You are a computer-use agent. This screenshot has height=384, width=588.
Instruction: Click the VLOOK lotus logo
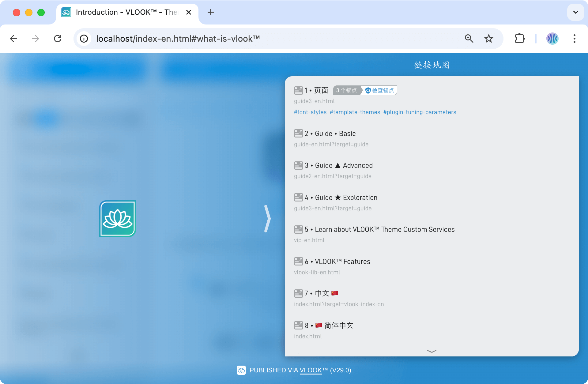[118, 219]
